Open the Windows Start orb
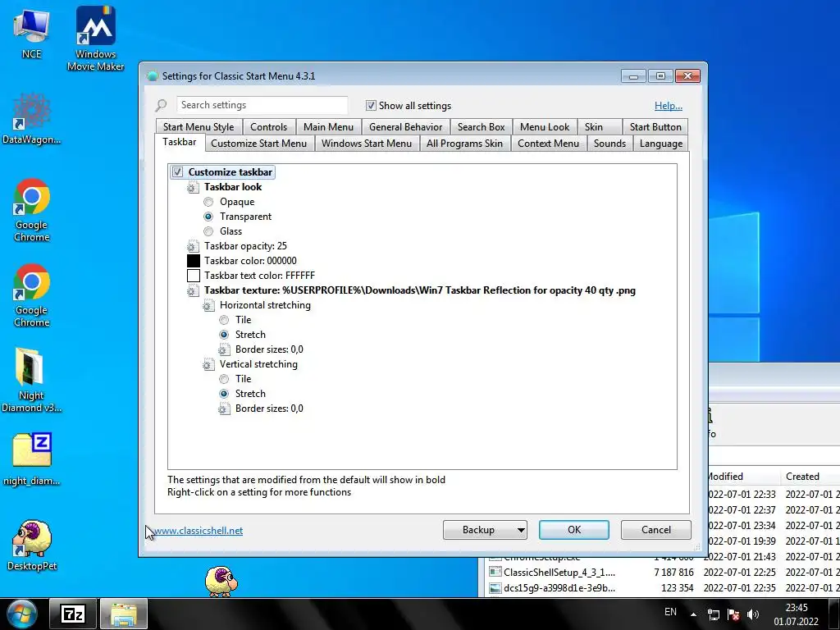 [x=22, y=614]
